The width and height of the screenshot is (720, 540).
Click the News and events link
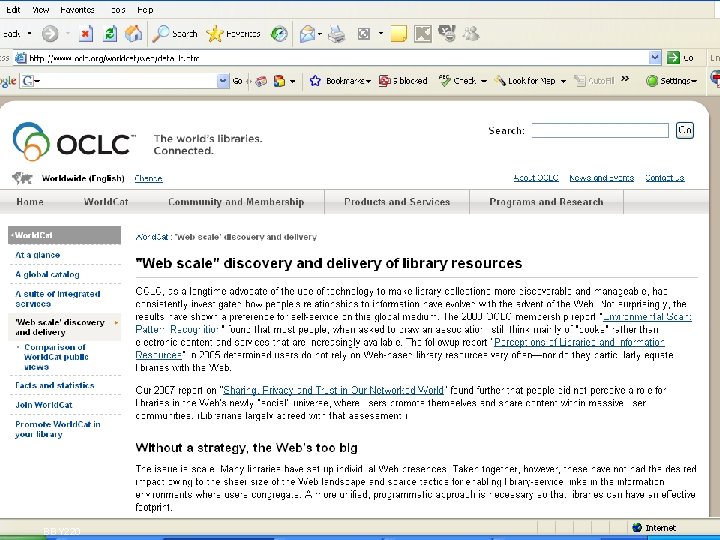click(602, 178)
